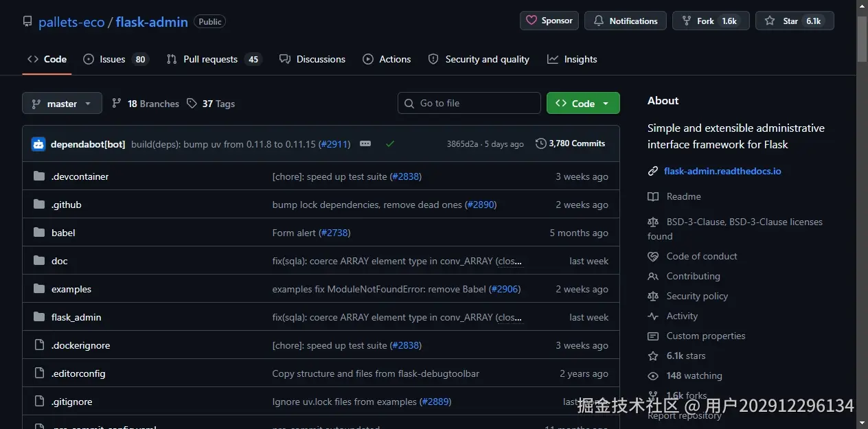Open the Issues tab
868x429 pixels.
click(115, 59)
